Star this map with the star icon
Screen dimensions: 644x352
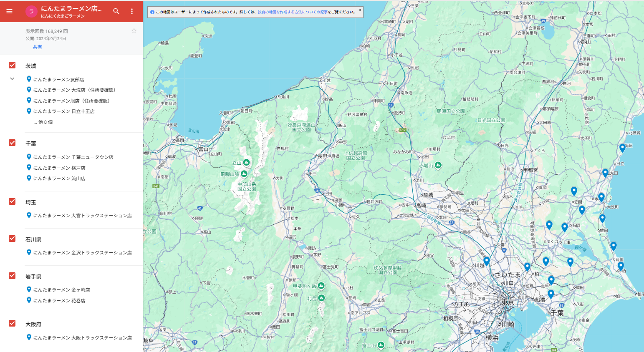coord(134,30)
